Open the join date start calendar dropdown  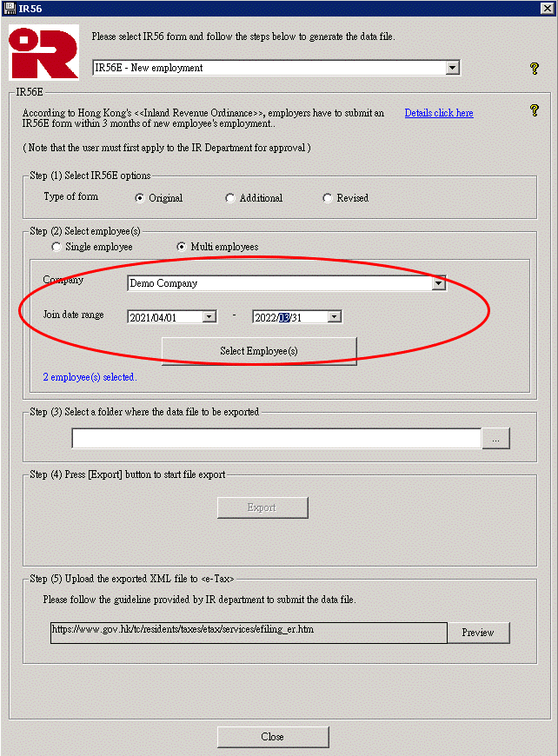pos(209,317)
